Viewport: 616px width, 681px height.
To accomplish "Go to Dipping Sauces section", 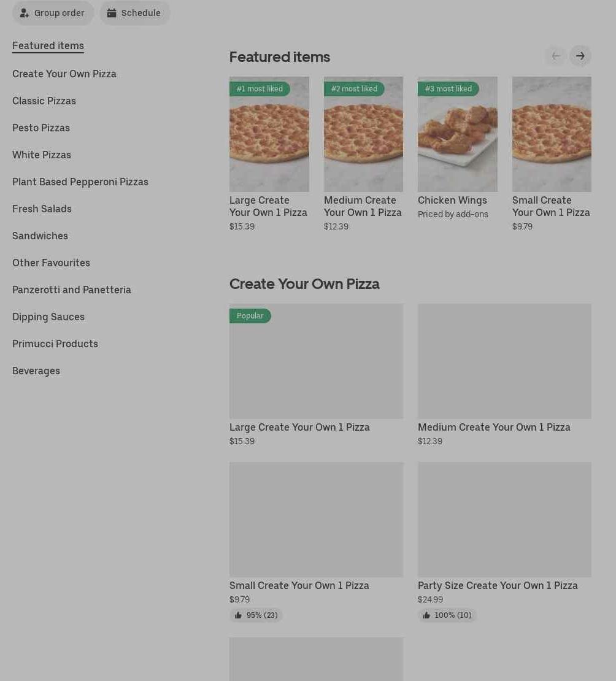I will click(48, 317).
